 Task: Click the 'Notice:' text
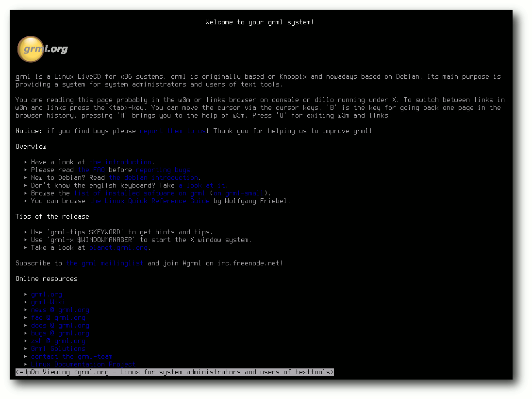click(x=29, y=131)
